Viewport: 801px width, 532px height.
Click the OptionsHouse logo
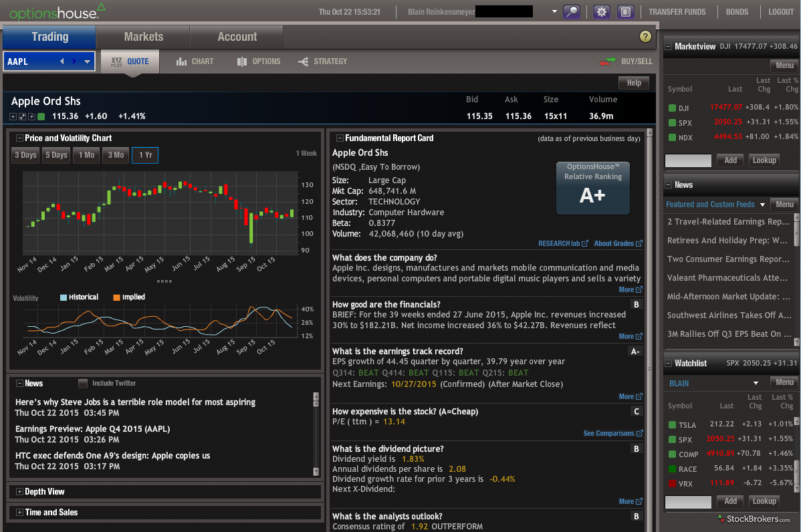58,12
